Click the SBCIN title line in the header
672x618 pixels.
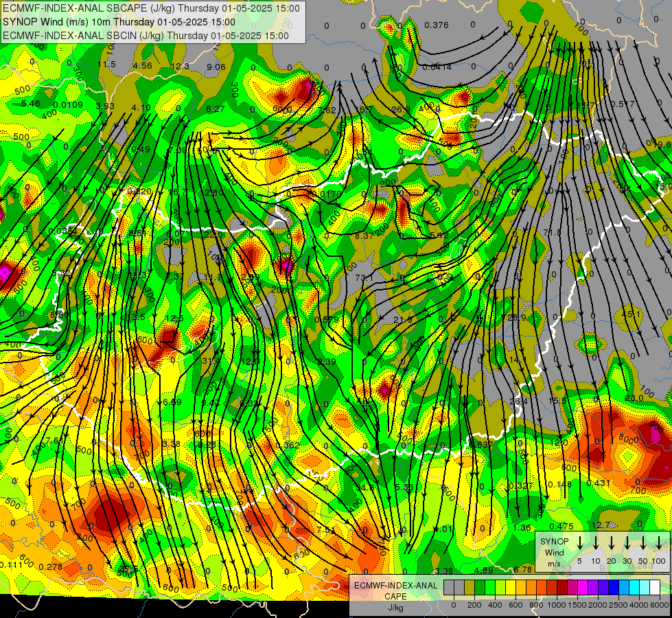[x=146, y=36]
